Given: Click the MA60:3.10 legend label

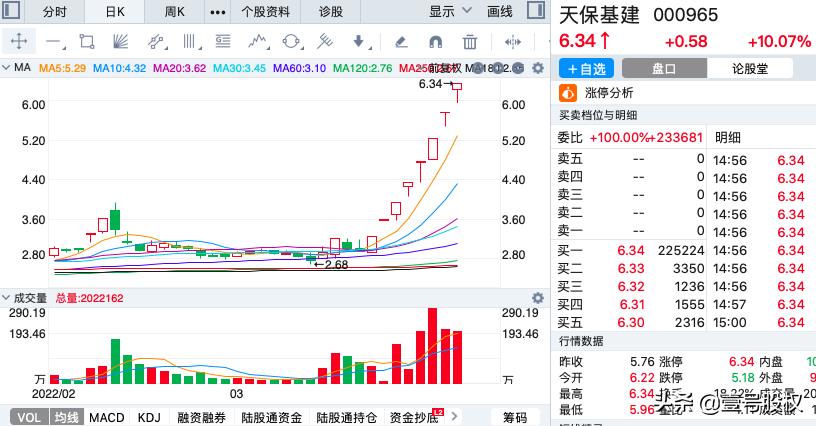Looking at the screenshot, I should [x=299, y=68].
